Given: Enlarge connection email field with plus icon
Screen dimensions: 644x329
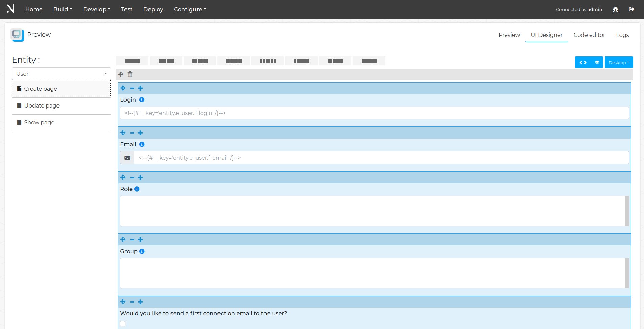Looking at the screenshot, I should [140, 302].
